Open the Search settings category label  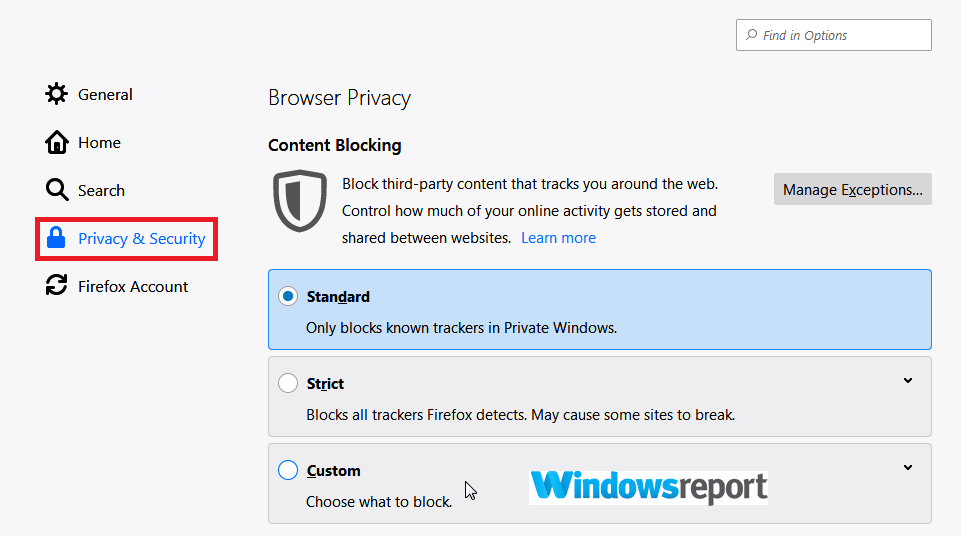(101, 191)
